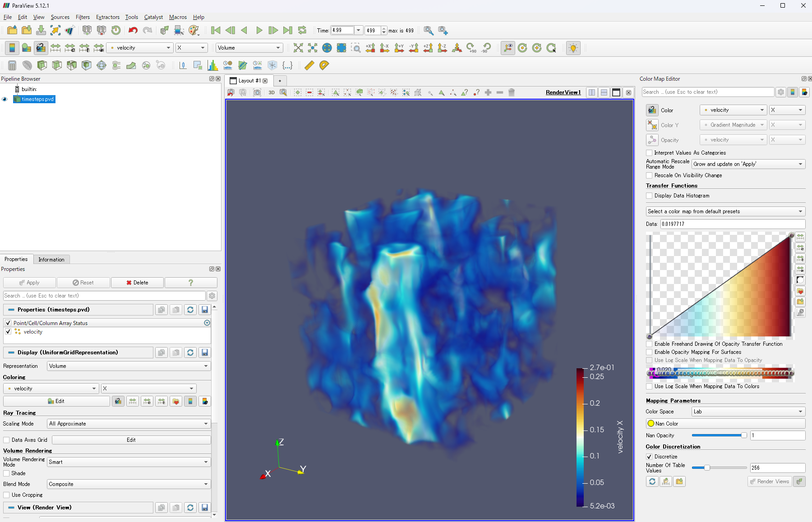
Task: Open the Load Palette icon
Action: [194, 30]
